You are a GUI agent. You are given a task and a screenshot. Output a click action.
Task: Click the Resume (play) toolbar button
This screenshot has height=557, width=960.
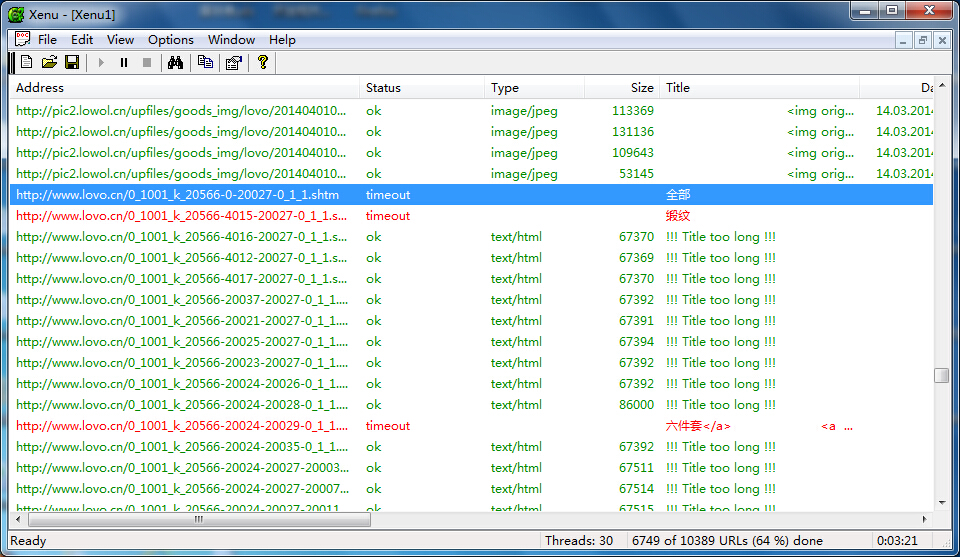tap(101, 62)
